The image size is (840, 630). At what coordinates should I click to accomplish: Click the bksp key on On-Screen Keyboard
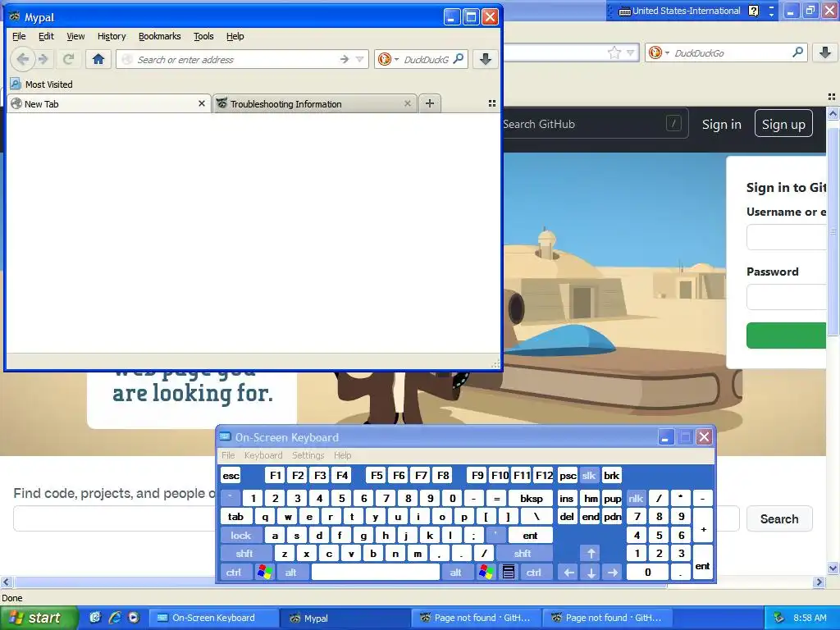click(531, 498)
